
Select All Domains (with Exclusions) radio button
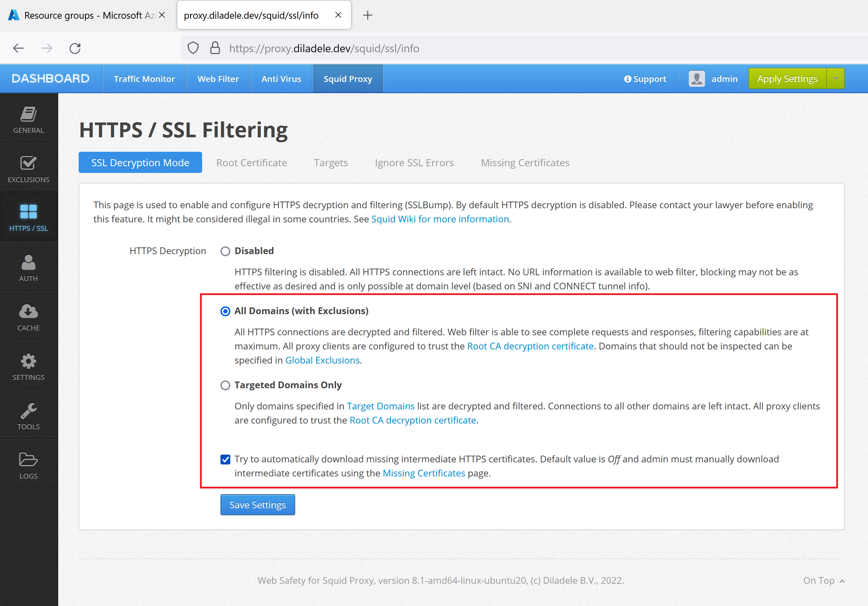click(225, 311)
